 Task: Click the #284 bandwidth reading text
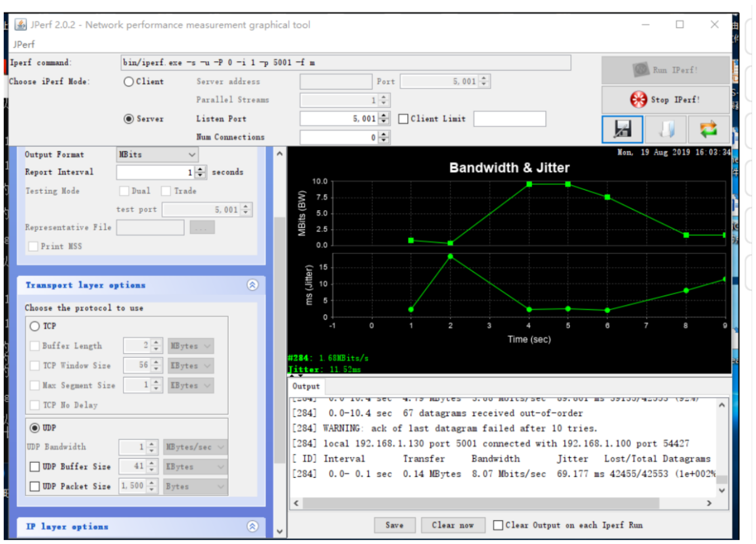[328, 358]
